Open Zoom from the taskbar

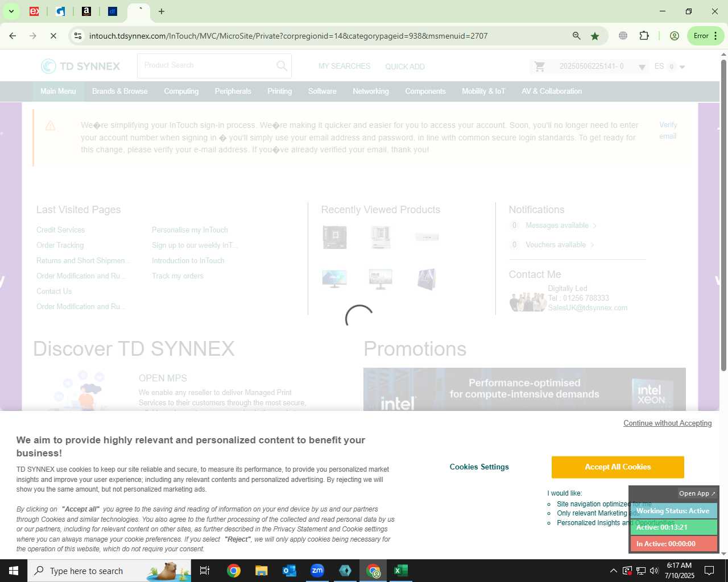pos(317,571)
